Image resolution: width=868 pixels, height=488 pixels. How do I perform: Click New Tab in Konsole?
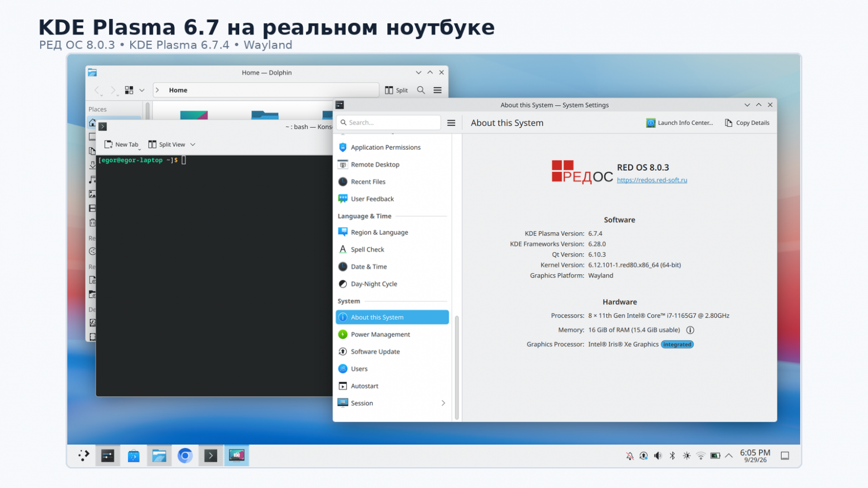pos(121,145)
